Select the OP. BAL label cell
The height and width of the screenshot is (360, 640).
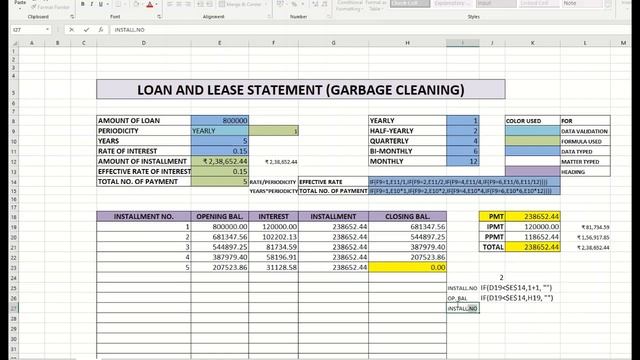pos(463,298)
